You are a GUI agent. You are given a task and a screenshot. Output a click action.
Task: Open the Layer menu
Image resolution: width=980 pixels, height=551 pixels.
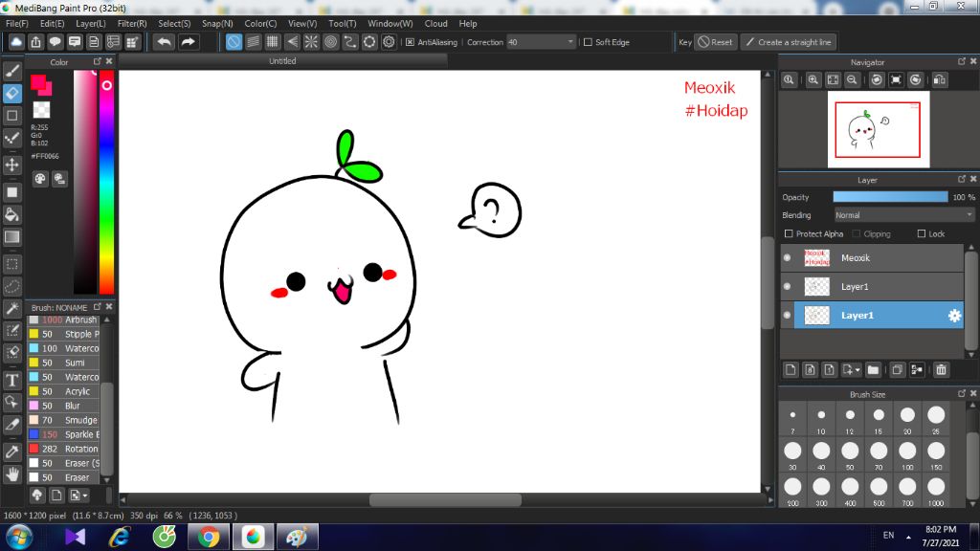(91, 24)
